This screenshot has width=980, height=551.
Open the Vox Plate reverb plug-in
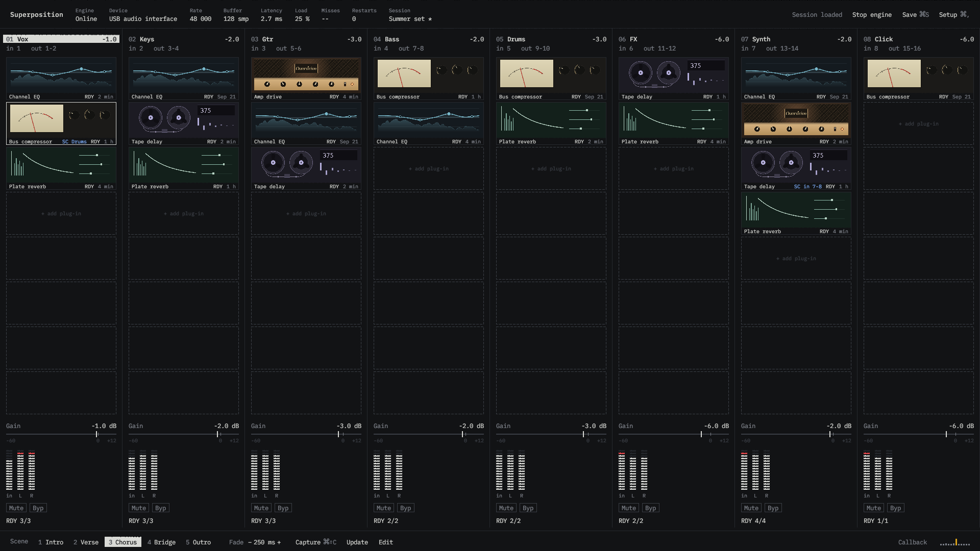pos(61,168)
